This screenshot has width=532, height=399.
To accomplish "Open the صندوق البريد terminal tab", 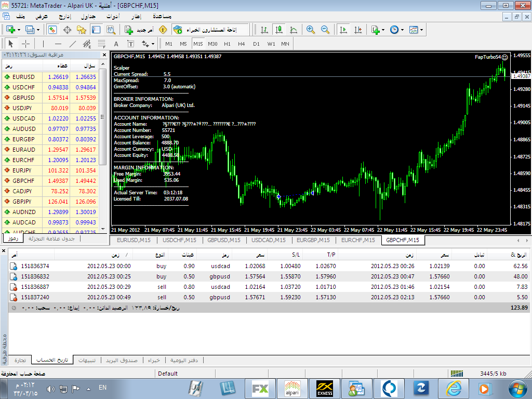I will [122, 360].
